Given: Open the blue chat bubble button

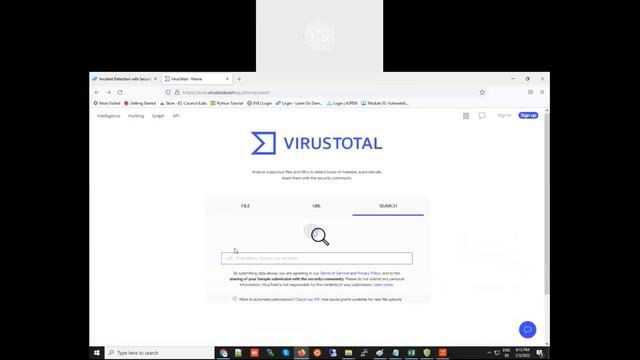Looking at the screenshot, I should tap(527, 330).
